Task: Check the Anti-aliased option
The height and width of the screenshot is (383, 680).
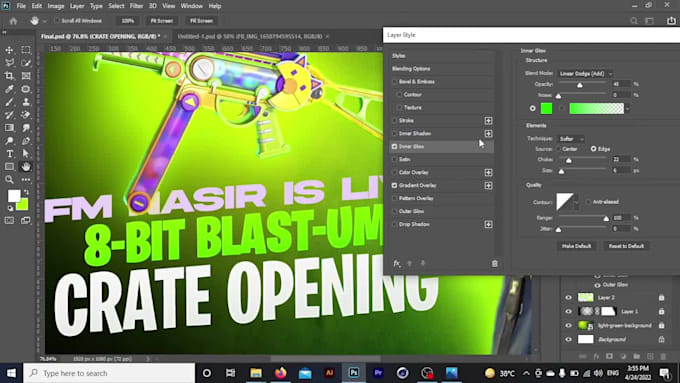Action: [x=588, y=202]
